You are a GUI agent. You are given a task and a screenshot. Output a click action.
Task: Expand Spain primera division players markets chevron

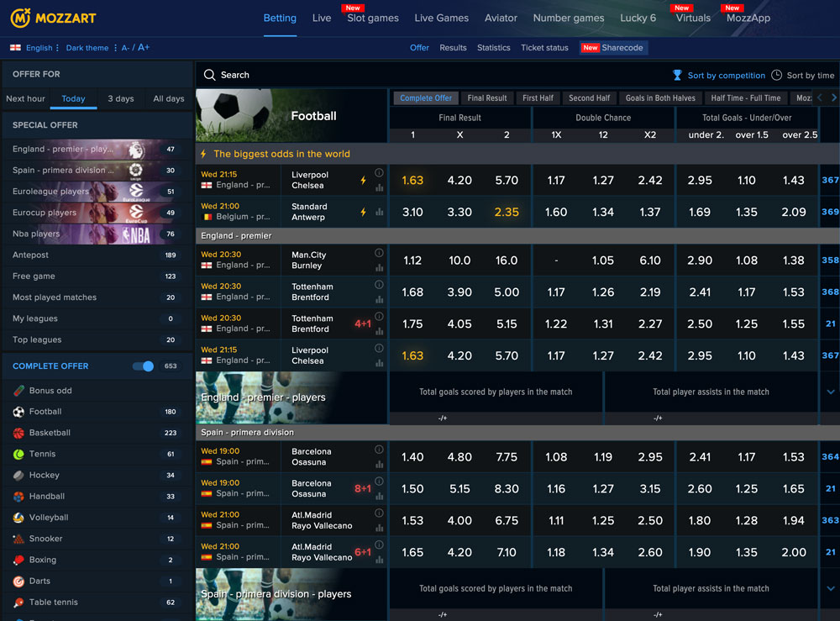(831, 588)
